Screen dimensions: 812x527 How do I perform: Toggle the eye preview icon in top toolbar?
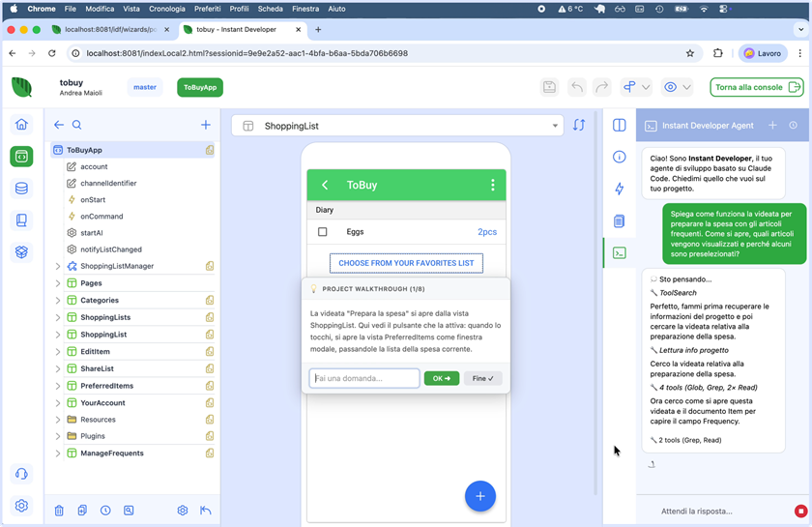click(670, 87)
